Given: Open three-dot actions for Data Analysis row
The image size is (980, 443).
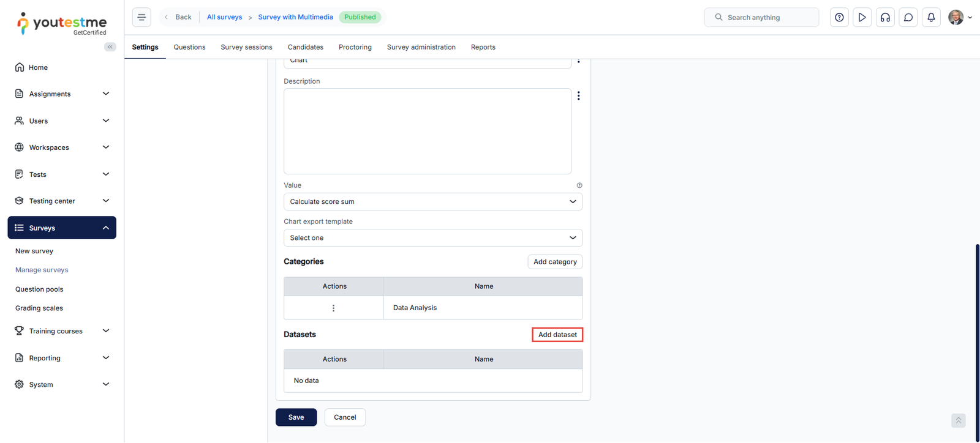Looking at the screenshot, I should pos(333,308).
